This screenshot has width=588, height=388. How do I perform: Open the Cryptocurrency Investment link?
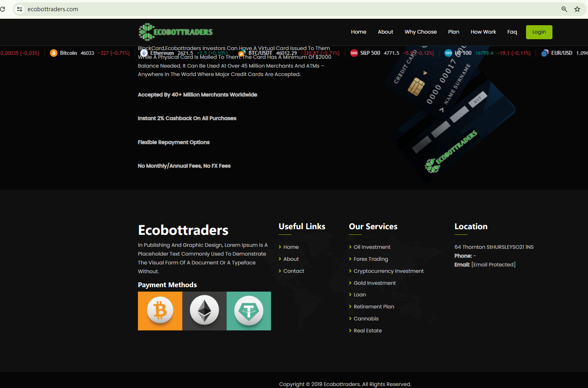(389, 271)
